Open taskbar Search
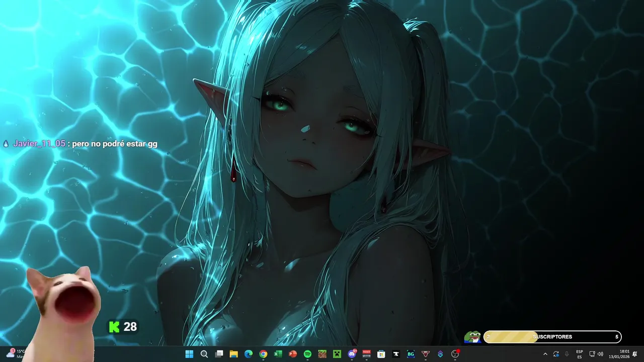The width and height of the screenshot is (644, 362). click(x=204, y=354)
